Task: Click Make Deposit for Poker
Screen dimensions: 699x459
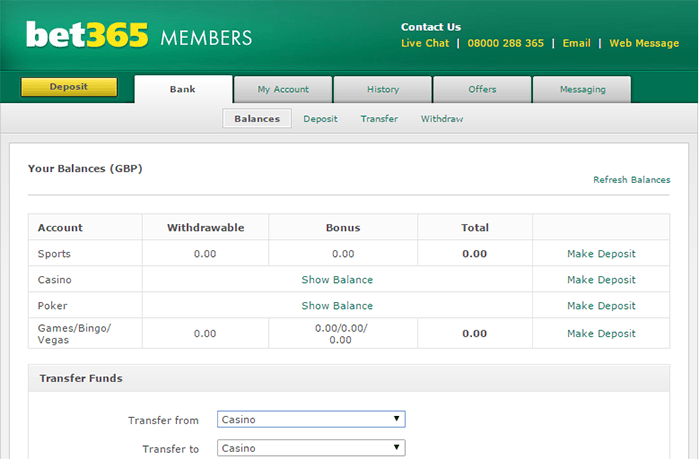Action: point(601,306)
